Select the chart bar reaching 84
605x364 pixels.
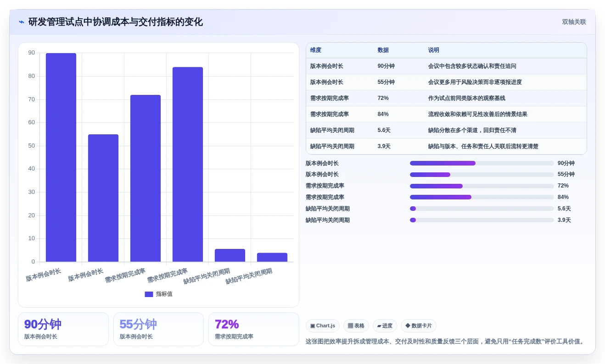188,164
